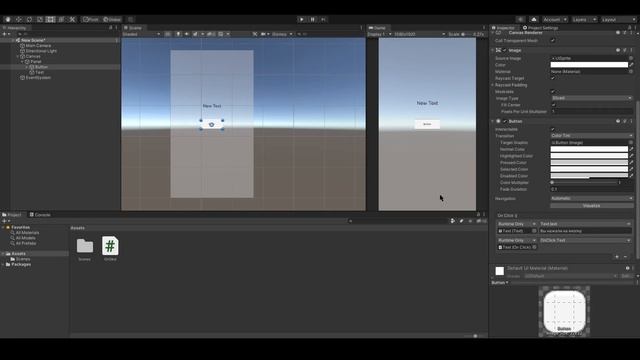This screenshot has height=360, width=640.
Task: Start Play mode
Action: tap(302, 19)
